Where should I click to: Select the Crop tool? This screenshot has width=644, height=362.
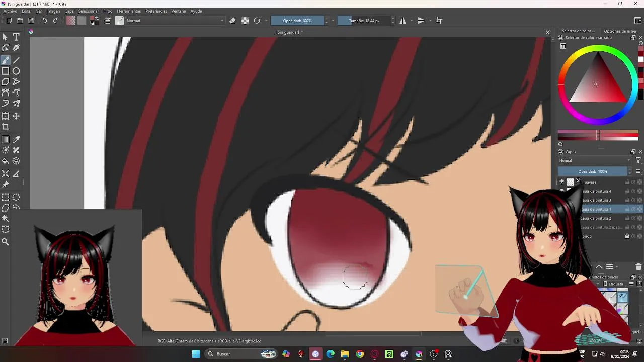(x=6, y=127)
